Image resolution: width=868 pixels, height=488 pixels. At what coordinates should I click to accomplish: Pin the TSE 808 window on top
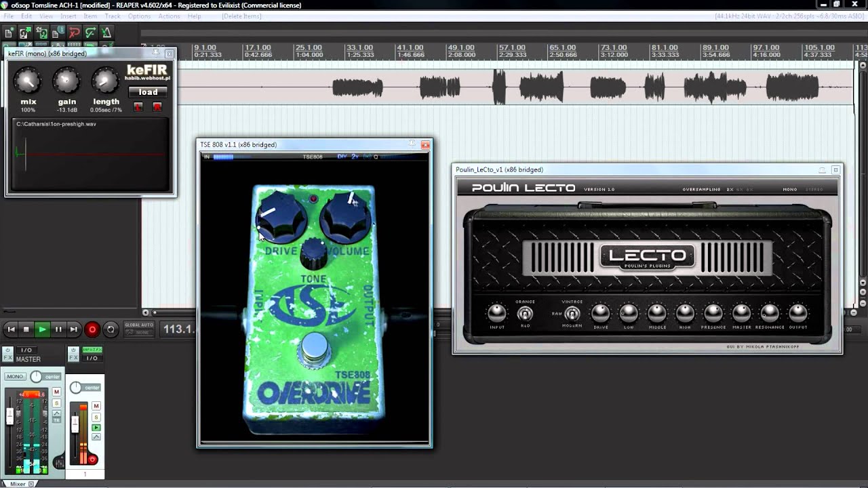click(x=412, y=144)
